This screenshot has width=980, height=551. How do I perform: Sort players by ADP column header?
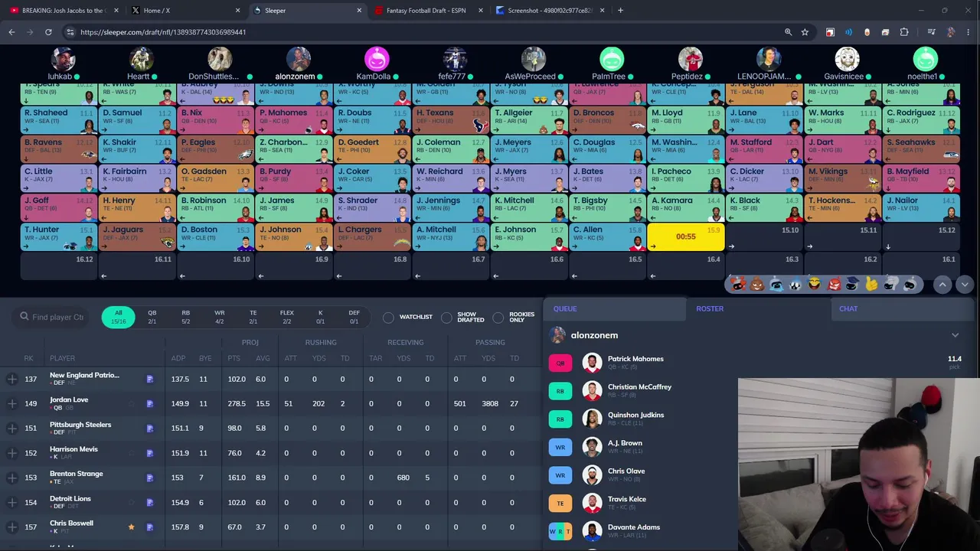178,358
